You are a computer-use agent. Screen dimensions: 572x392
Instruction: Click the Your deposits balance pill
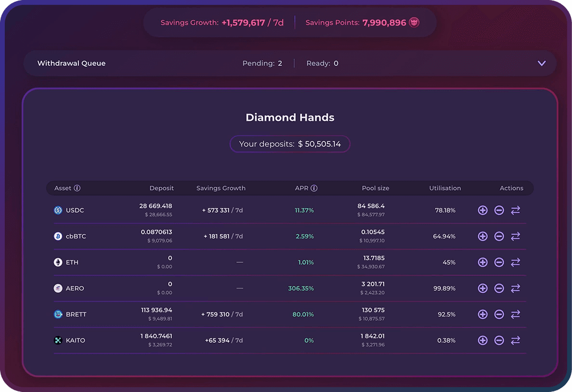tap(290, 144)
